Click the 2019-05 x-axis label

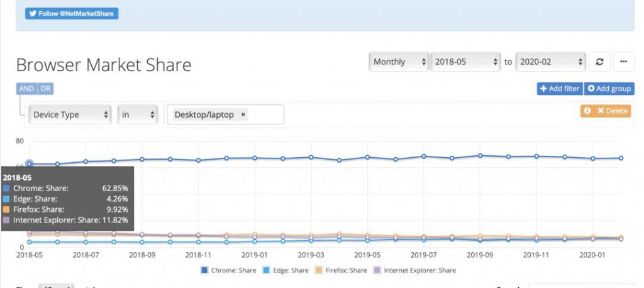(367, 255)
